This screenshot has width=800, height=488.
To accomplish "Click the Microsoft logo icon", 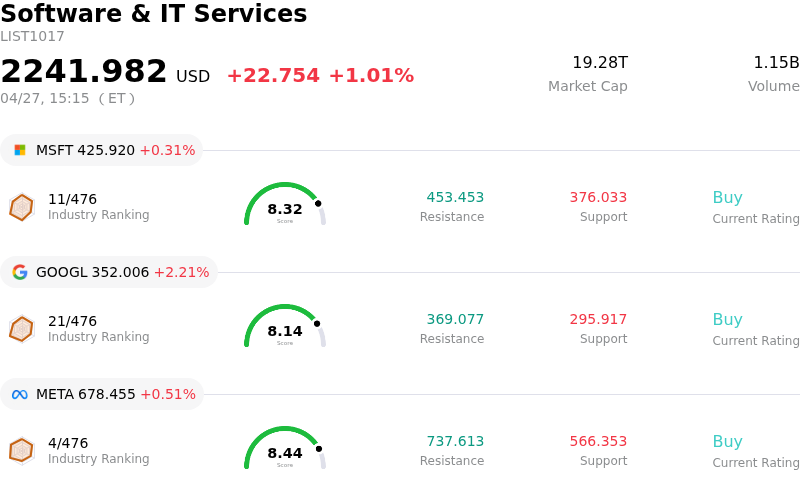I will pos(20,150).
